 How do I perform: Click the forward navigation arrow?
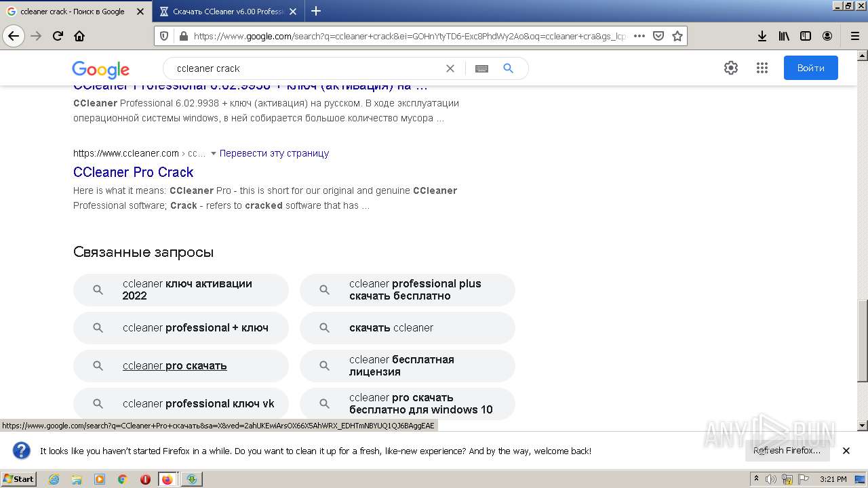coord(37,36)
